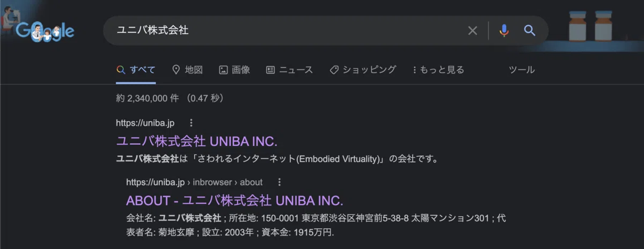Click the https://uniba.jp URL text

click(x=145, y=123)
